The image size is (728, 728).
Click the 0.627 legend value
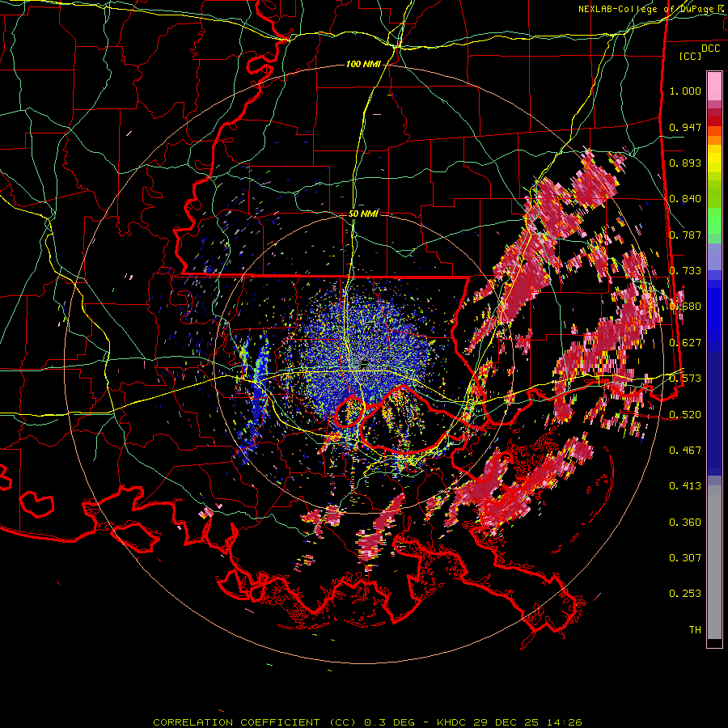tap(685, 343)
